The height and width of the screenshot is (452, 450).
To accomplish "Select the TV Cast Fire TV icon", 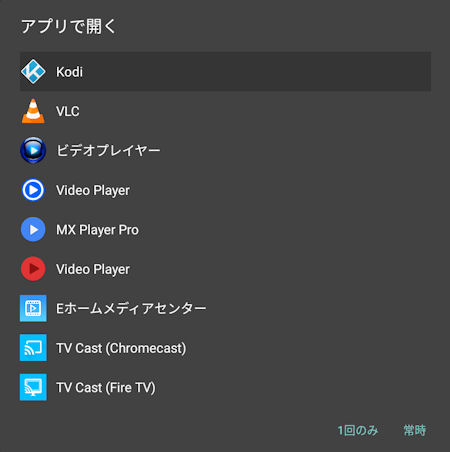I will (x=33, y=387).
